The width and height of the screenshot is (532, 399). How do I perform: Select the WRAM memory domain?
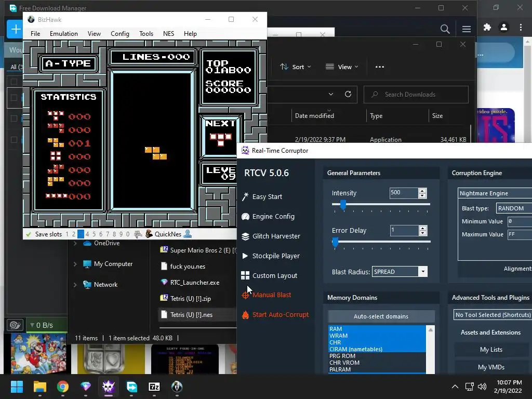(x=377, y=336)
